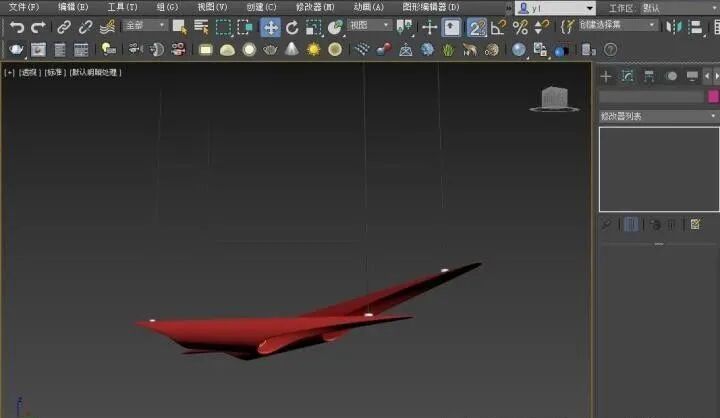
Task: Open Select by Name list
Action: click(201, 28)
